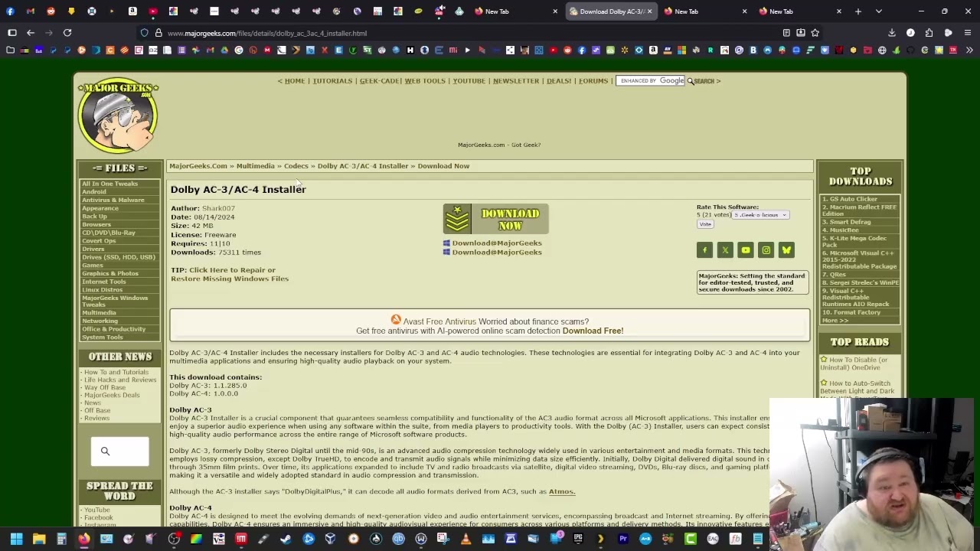Open the Repair or Restore Missing Windows Files tip
The width and height of the screenshot is (980, 551).
tap(230, 274)
